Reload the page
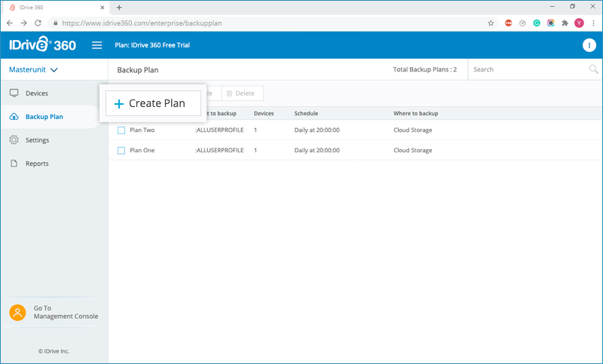 pos(38,23)
